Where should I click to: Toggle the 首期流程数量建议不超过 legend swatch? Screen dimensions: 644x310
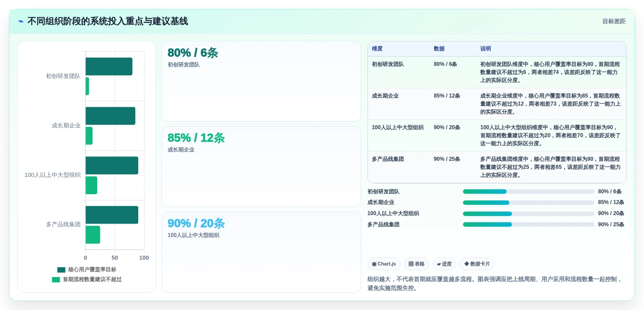coord(56,280)
